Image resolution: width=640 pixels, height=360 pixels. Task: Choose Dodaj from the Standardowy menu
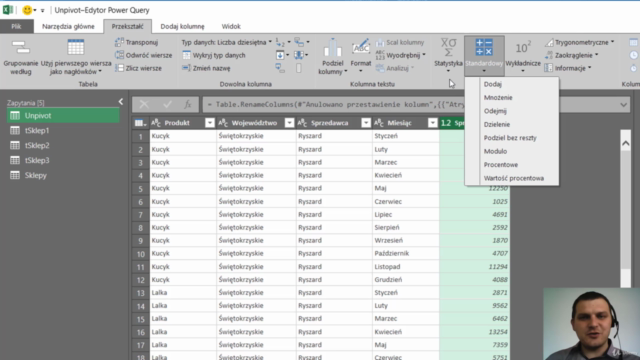tap(493, 84)
